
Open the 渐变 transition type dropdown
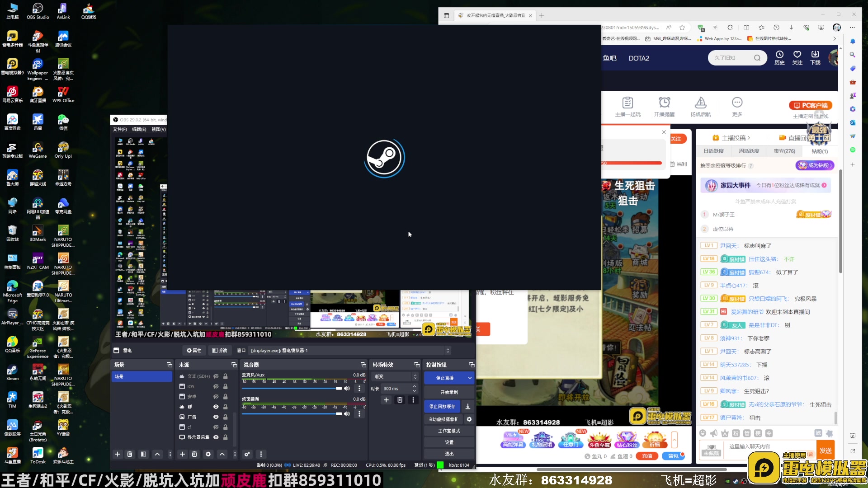(395, 376)
